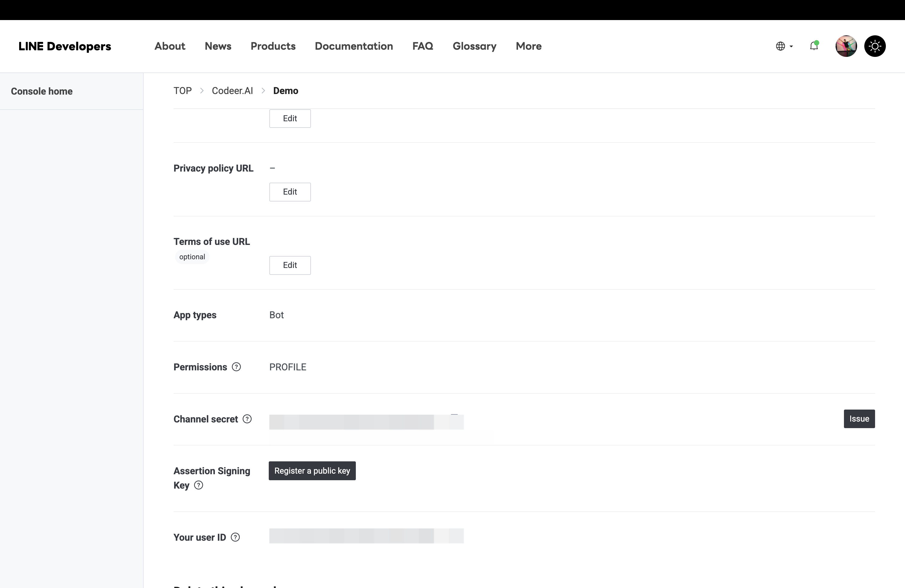Click the Issue button for Channel secret
Screen dimensions: 905x588
click(x=860, y=419)
